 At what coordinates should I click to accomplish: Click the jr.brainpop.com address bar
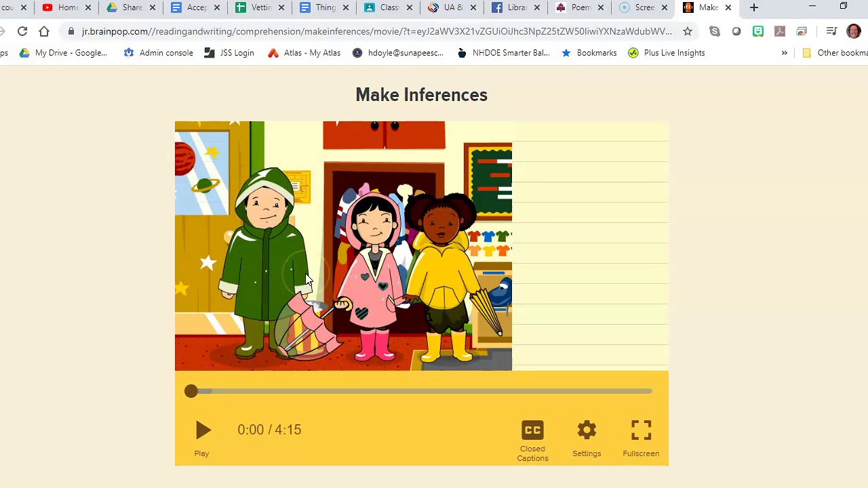[376, 31]
